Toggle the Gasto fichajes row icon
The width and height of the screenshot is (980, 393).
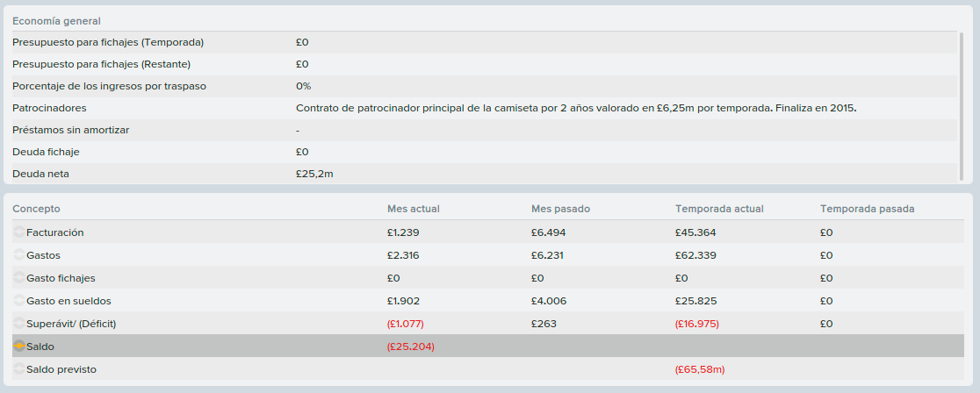point(18,278)
